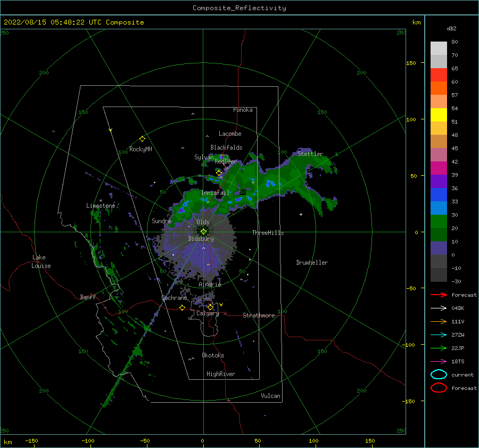Click the Ponoka city label

(243, 110)
